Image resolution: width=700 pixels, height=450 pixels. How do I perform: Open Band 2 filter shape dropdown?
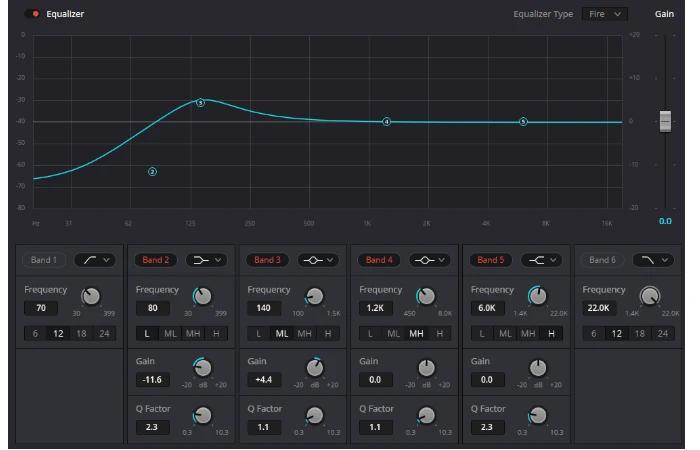pos(207,260)
